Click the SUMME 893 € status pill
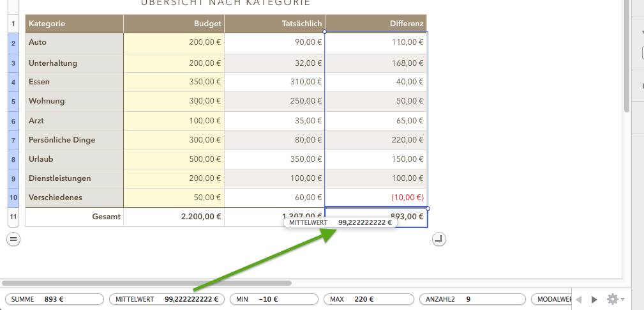Viewport: 644px width, 310px height. [x=54, y=299]
